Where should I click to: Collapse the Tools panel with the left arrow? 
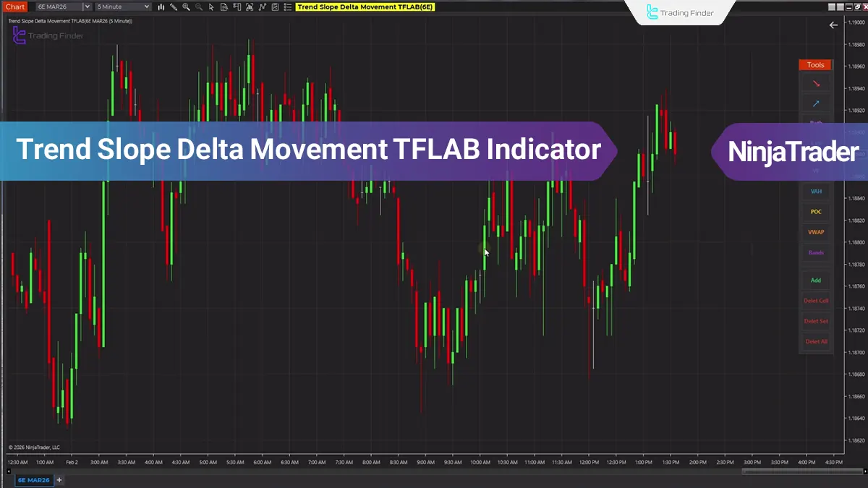click(x=833, y=25)
